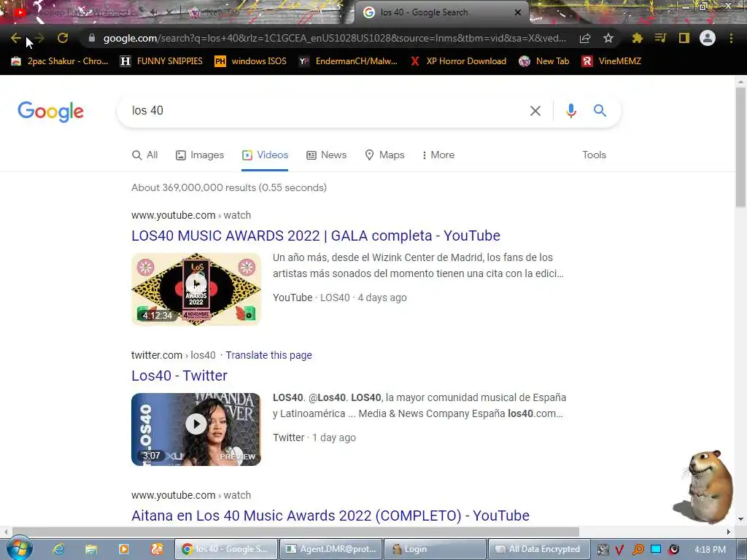Click the Google logo

(x=51, y=112)
